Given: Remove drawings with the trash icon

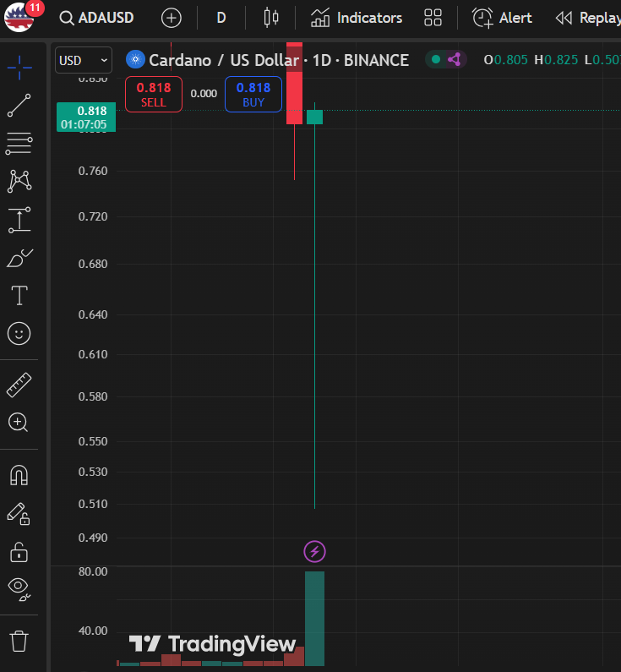Looking at the screenshot, I should point(19,641).
